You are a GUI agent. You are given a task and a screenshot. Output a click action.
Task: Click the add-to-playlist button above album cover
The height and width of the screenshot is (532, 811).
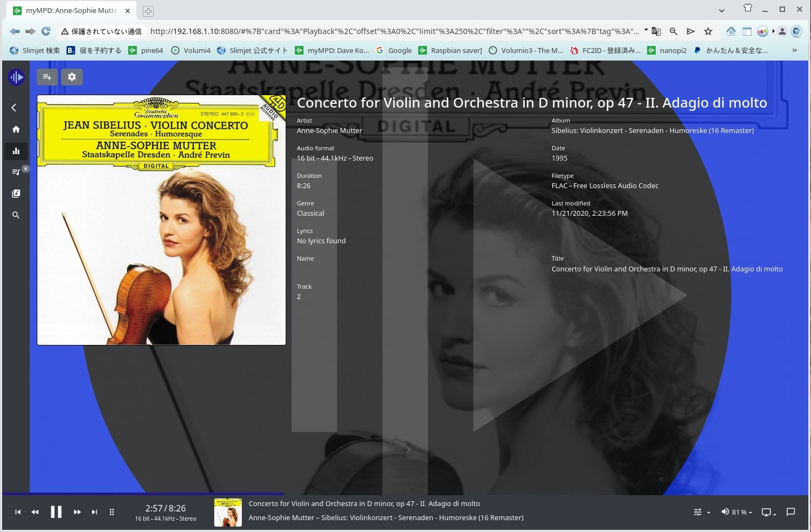click(x=47, y=77)
